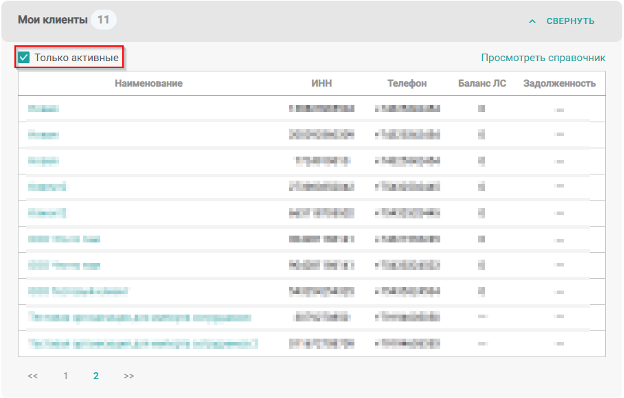Jump to last page with '>>'
Image resolution: width=624 pixels, height=398 pixels.
(129, 376)
